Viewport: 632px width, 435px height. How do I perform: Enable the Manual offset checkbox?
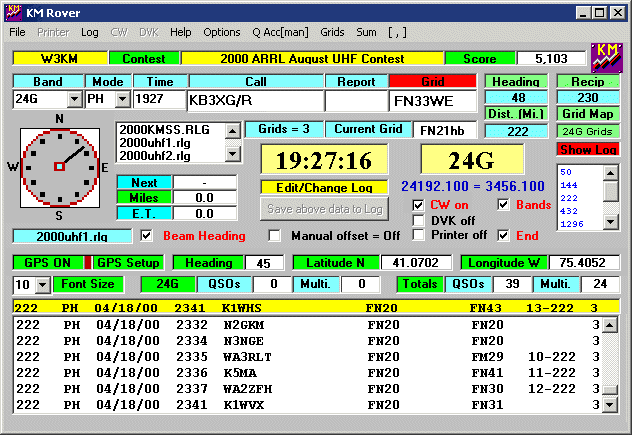pyautogui.click(x=274, y=235)
